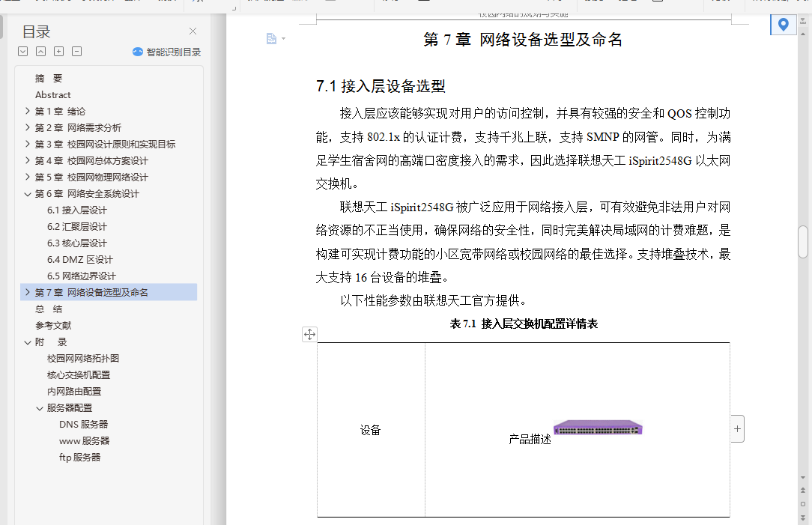Image resolution: width=812 pixels, height=525 pixels.
Task: Go to Abstract in outline
Action: [53, 95]
